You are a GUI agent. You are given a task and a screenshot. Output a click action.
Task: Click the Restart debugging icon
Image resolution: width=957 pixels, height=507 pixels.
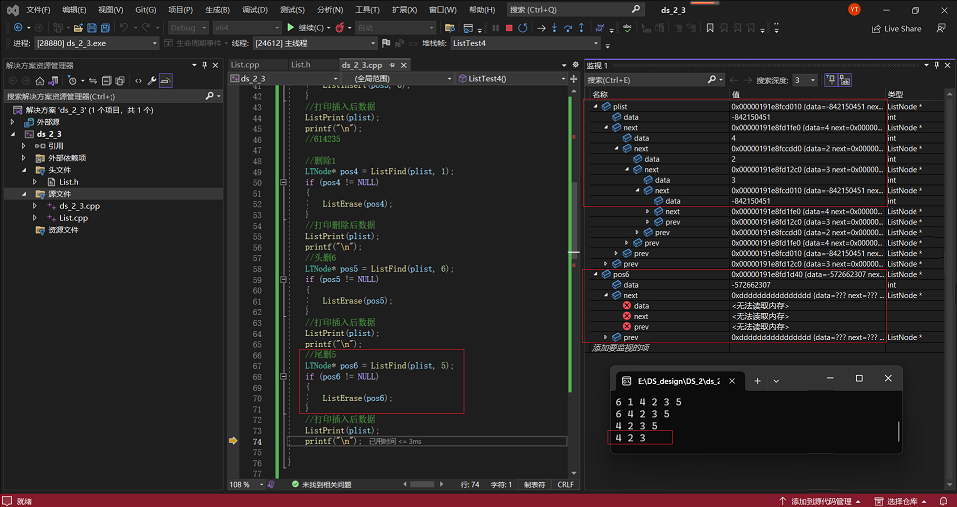[x=524, y=28]
